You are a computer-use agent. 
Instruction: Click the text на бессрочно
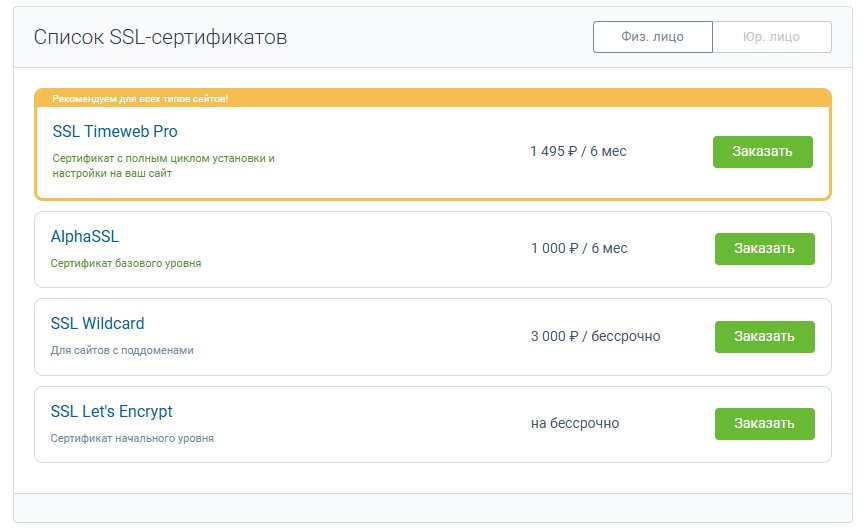(575, 423)
